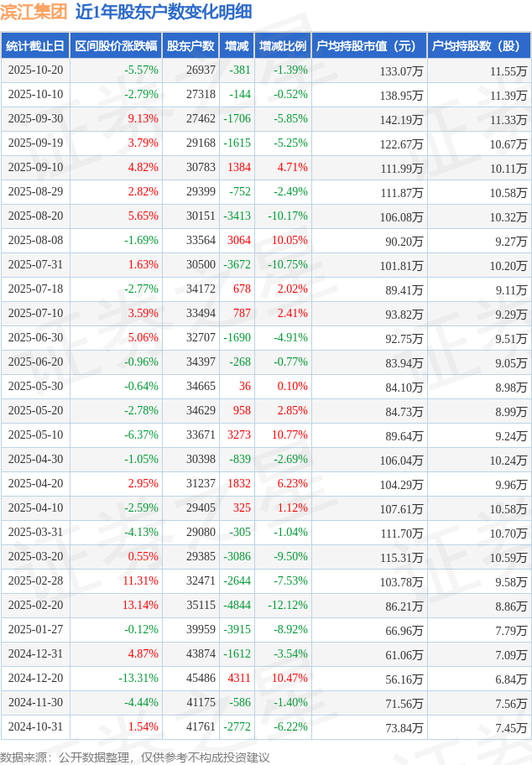The image size is (532, 765).
Task: Click the 滨江集团 title text
Action: pyautogui.click(x=34, y=12)
